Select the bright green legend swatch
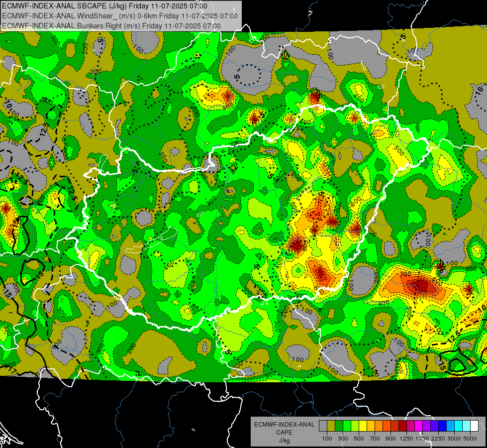This screenshot has width=487, height=448. coord(347,426)
